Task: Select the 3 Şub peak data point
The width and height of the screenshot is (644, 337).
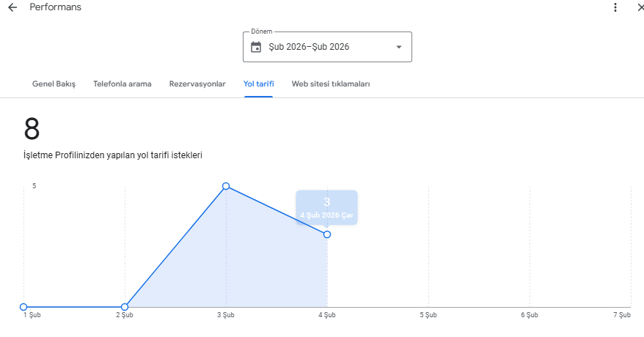Action: tap(226, 186)
